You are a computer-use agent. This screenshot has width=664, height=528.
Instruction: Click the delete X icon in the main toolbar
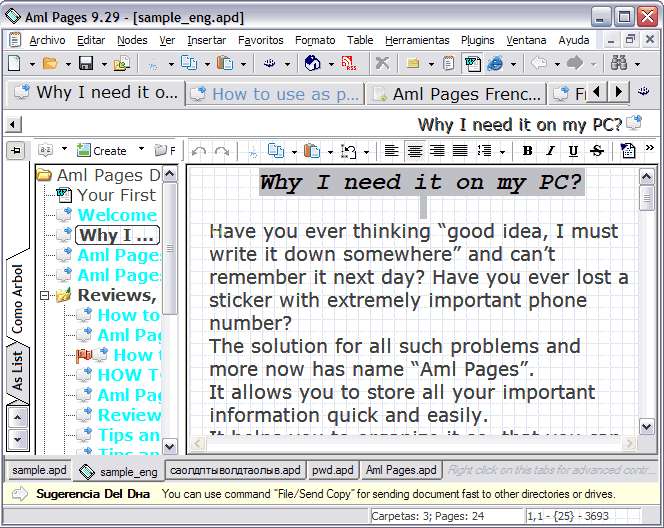tap(382, 64)
